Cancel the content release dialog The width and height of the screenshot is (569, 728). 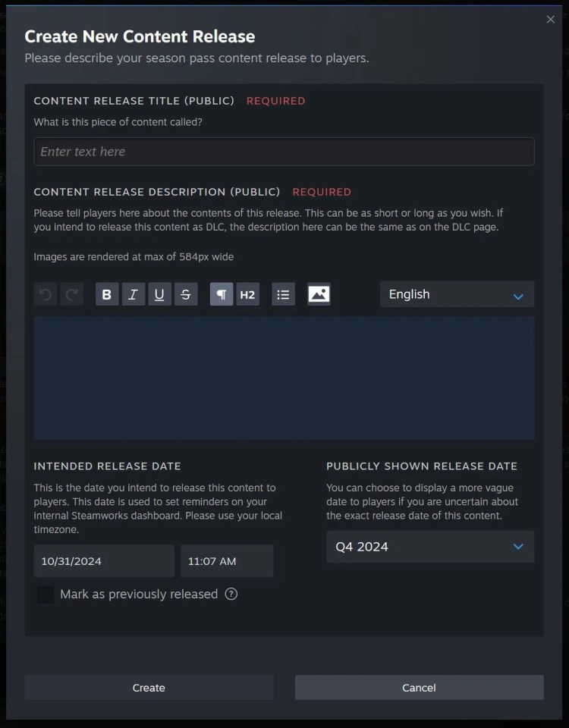419,688
